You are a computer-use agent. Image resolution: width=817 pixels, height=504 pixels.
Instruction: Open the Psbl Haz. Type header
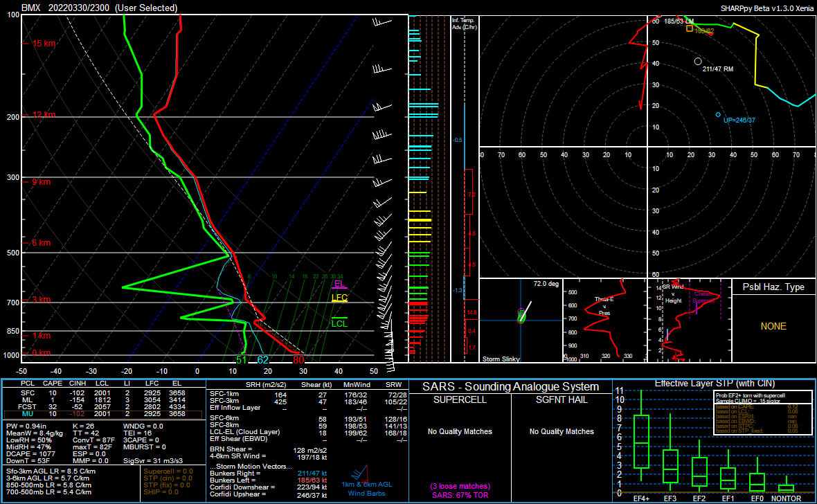[x=773, y=287]
